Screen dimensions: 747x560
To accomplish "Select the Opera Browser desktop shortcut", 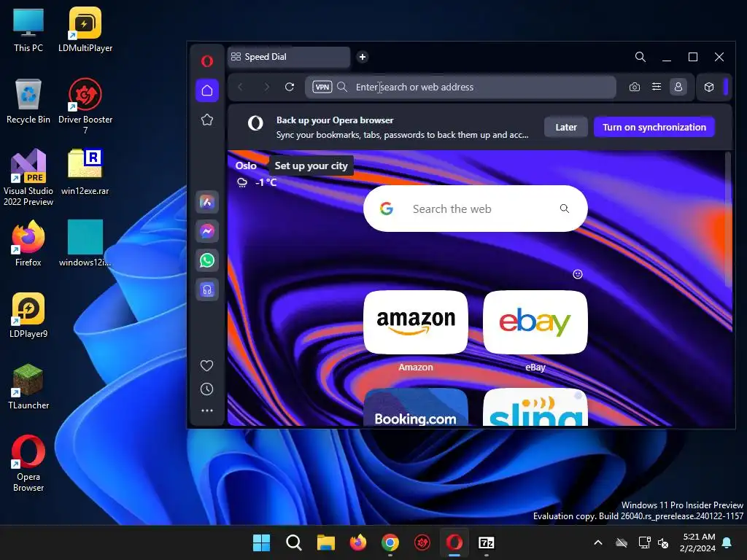I will pos(28,463).
